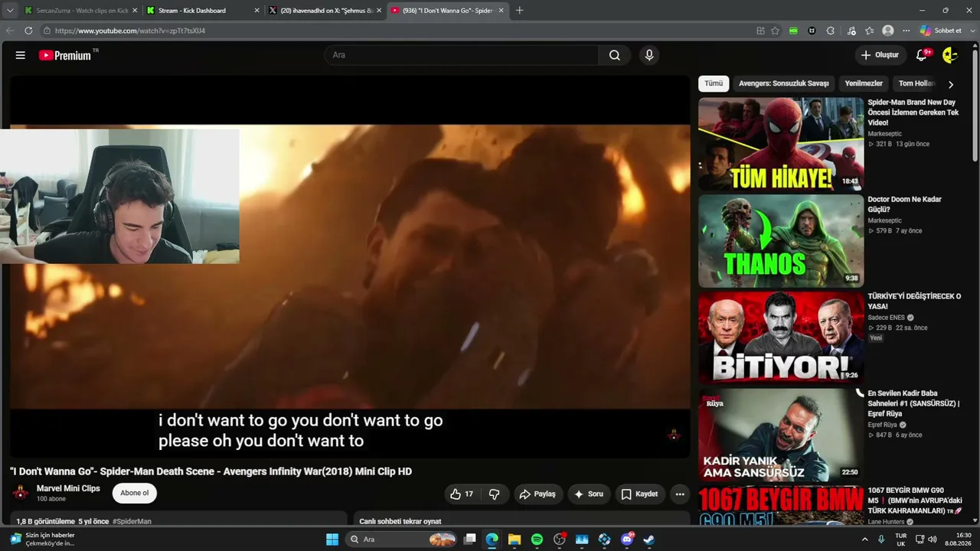Open the Windows taskbar search box
The height and width of the screenshot is (551, 980).
(403, 540)
